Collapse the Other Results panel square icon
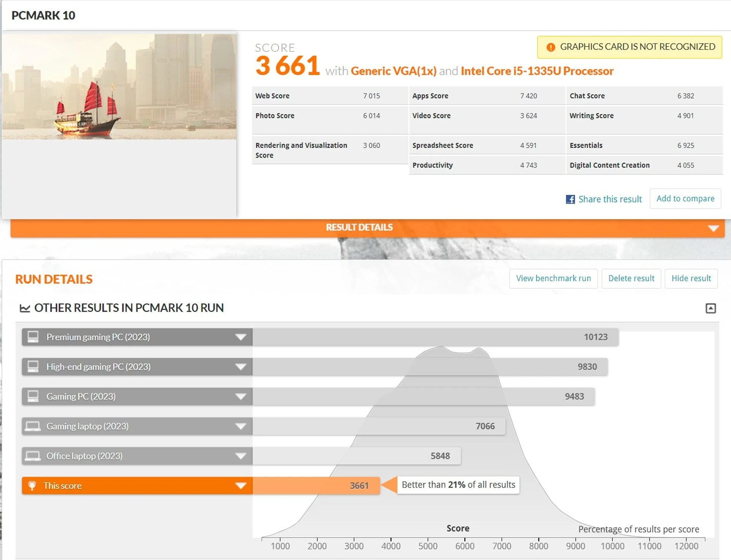 (x=710, y=308)
